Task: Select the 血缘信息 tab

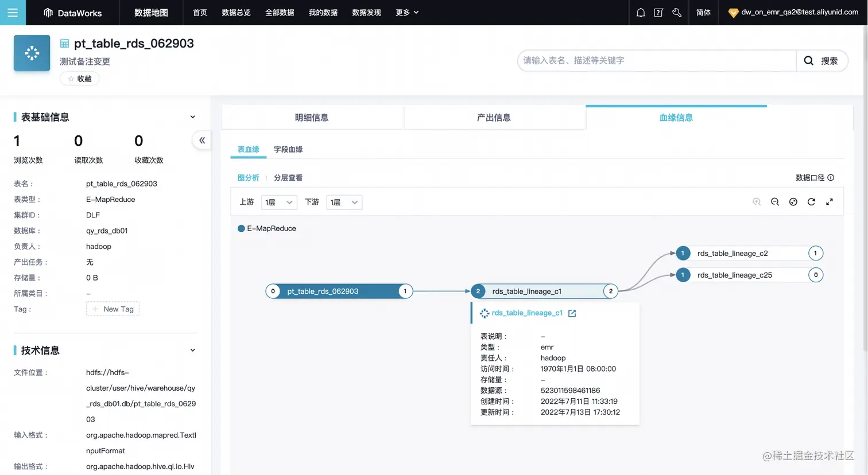Action: point(676,118)
